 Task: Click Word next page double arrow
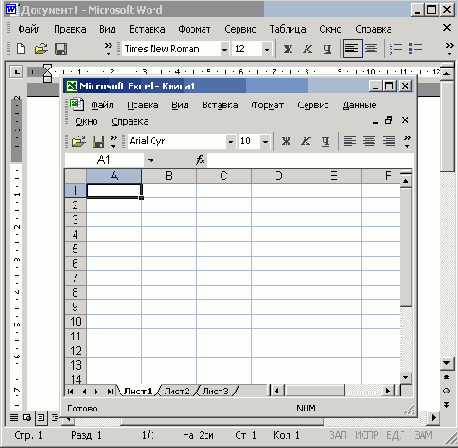[447, 404]
